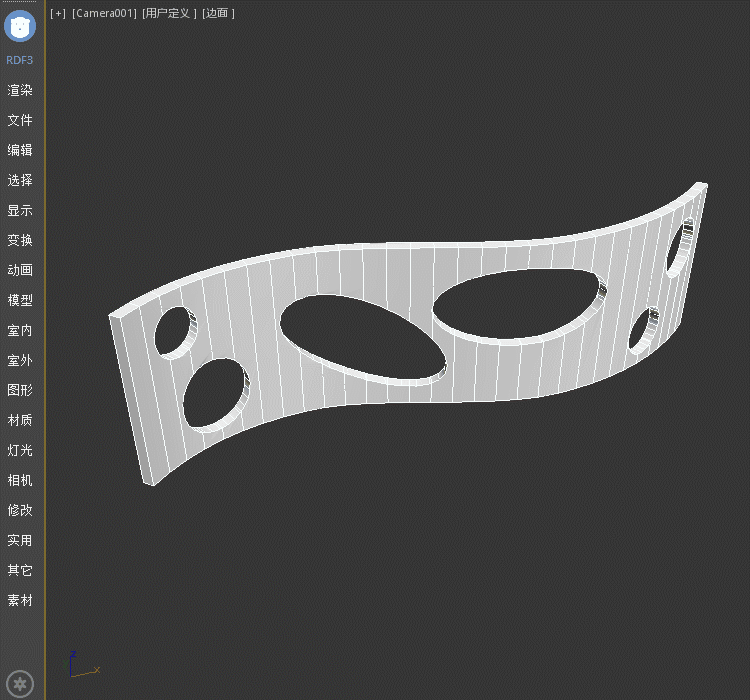Open the 材质 sidebar menu

point(20,420)
